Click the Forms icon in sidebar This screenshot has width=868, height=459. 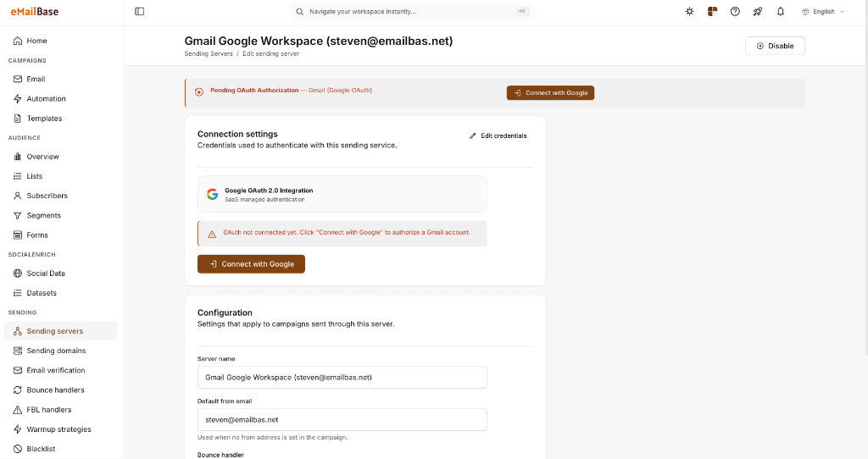tap(18, 235)
